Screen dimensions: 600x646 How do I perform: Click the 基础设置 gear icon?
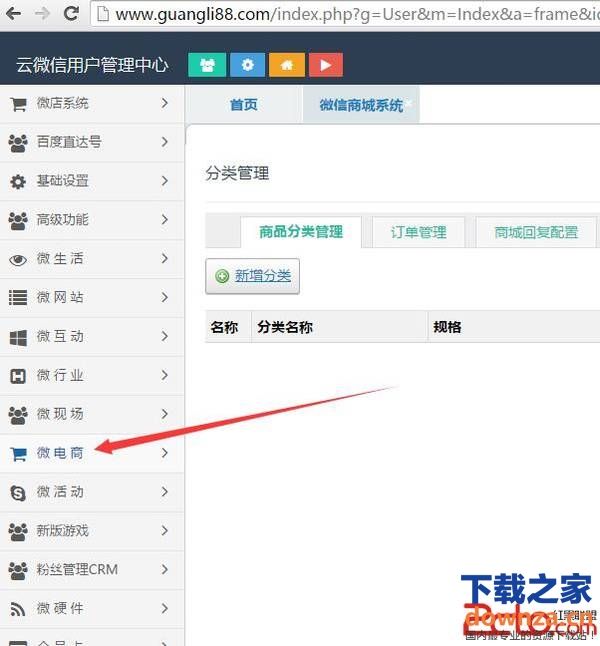pyautogui.click(x=18, y=182)
